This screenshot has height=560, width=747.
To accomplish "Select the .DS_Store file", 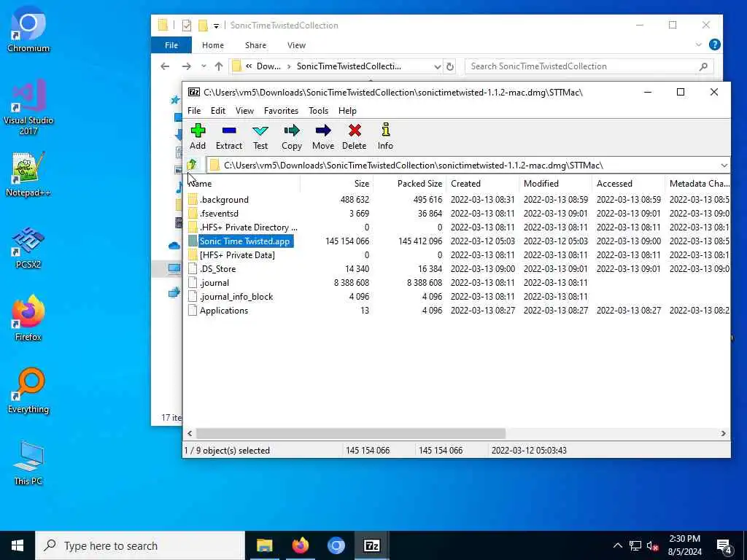I will [217, 268].
